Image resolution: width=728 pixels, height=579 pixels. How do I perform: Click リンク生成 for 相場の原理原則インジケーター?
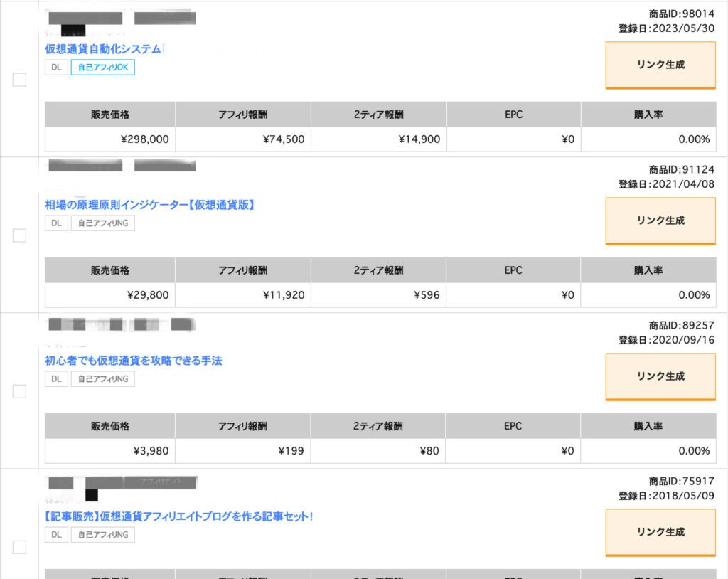click(660, 221)
